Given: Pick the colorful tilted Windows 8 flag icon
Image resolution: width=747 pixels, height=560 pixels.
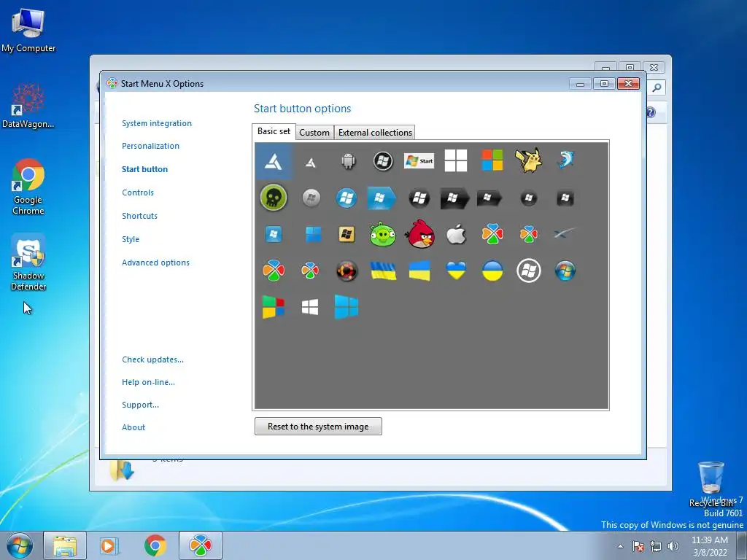Looking at the screenshot, I should coord(274,307).
